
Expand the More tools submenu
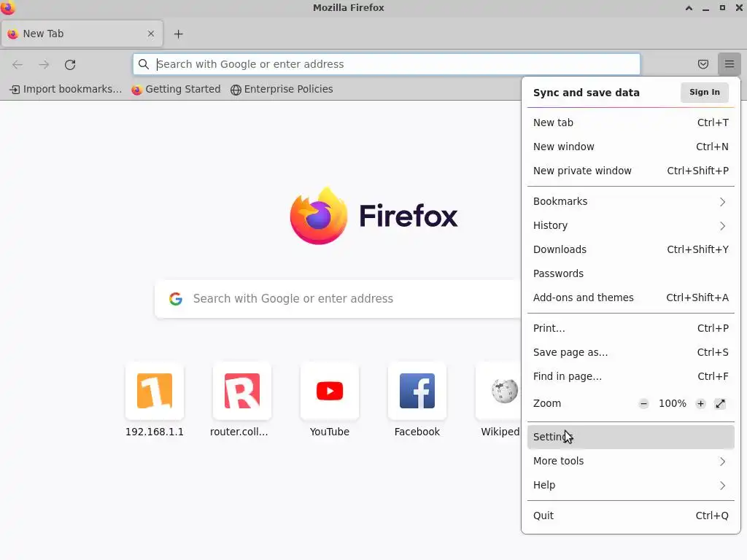631,461
